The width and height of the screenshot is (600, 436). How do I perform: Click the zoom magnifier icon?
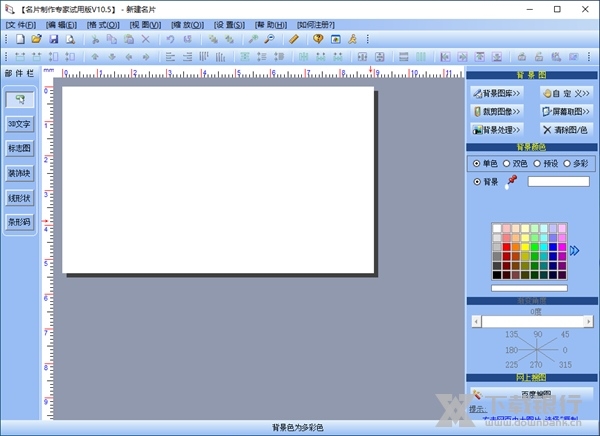[x=270, y=39]
